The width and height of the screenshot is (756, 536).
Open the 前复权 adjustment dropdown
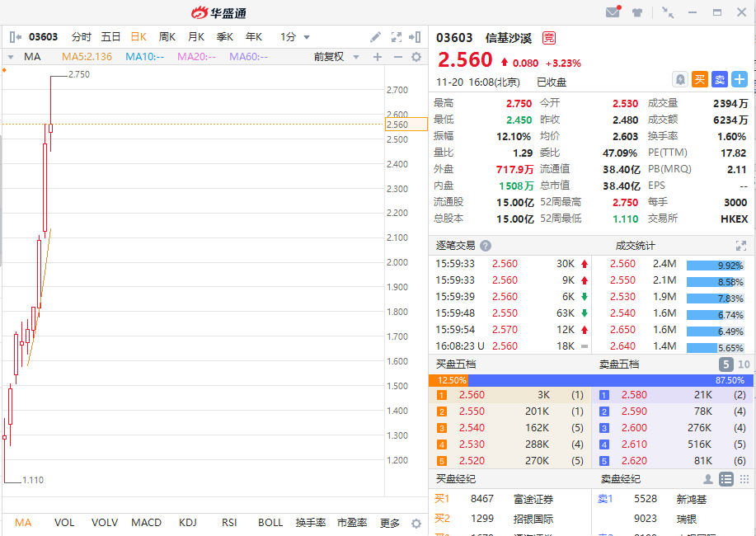pos(336,57)
